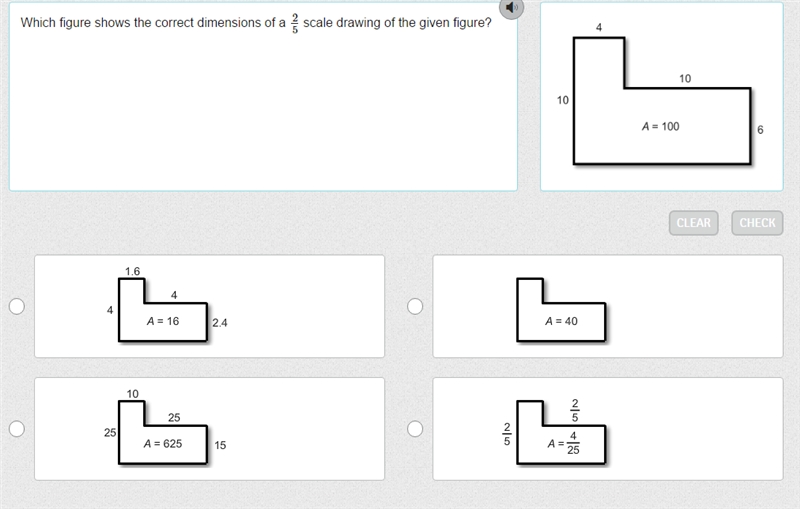Click the CHECK button
This screenshot has width=800, height=509.
757,223
